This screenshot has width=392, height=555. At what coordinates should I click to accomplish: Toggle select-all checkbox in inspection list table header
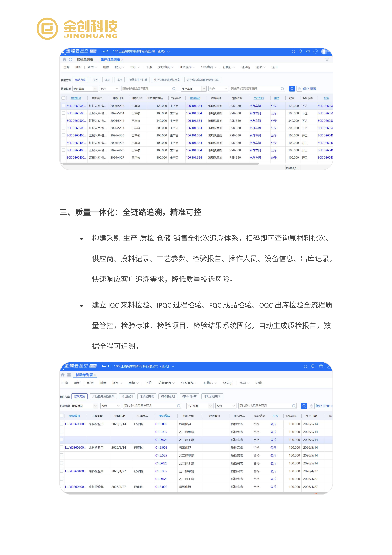click(61, 416)
